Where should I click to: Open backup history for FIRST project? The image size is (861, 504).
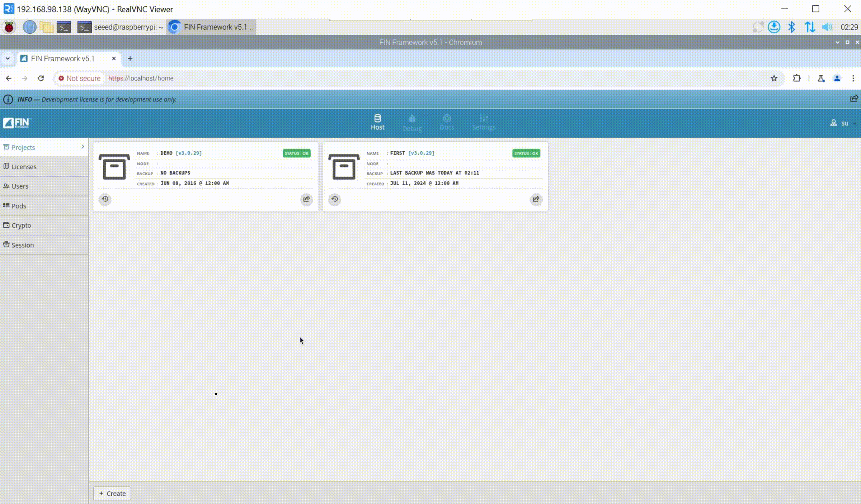point(335,199)
